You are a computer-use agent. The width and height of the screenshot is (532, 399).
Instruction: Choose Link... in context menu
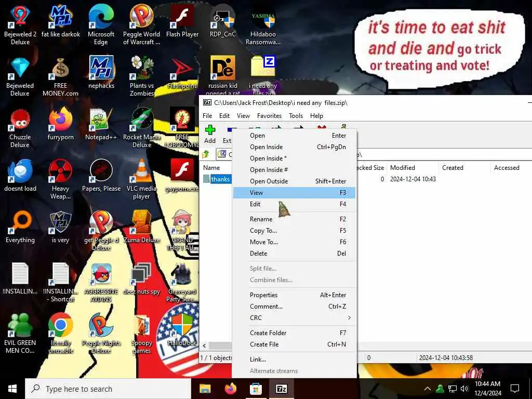(294, 360)
